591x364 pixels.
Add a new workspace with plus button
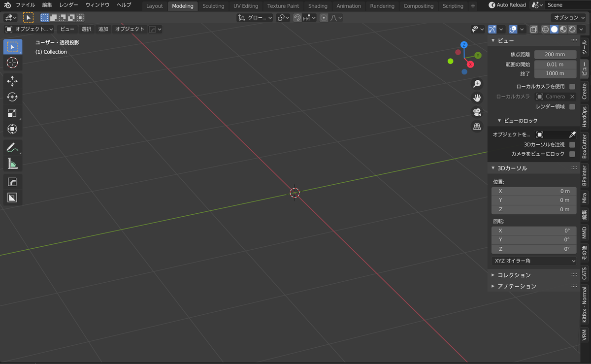point(473,6)
